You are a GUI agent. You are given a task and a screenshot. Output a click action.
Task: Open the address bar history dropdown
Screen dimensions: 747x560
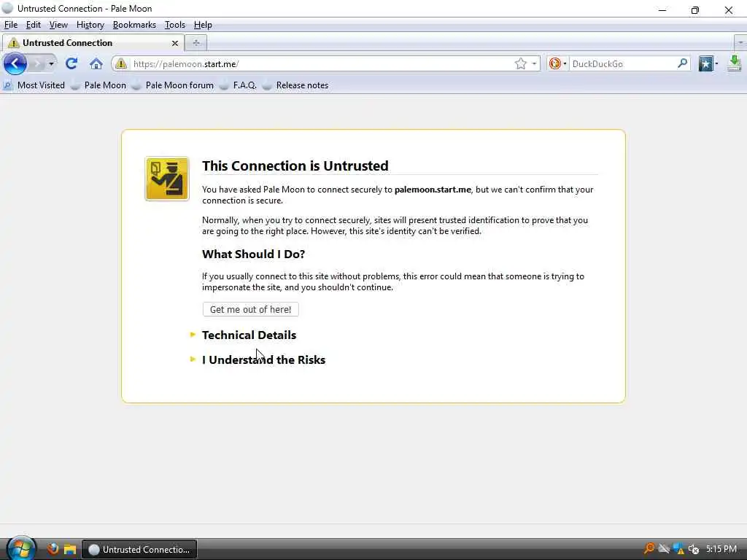point(534,63)
